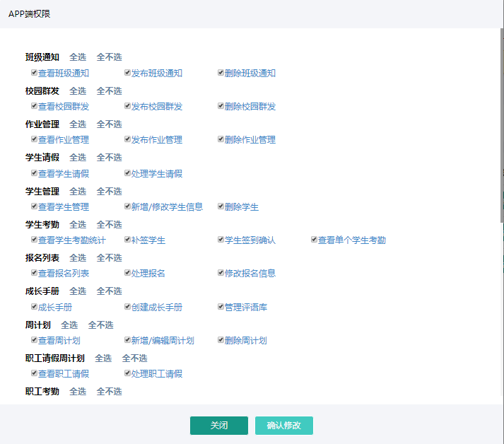Screen dimensions: 504x444
Task: Toggle the first 成长手册 checkbox
Action: [x=34, y=307]
